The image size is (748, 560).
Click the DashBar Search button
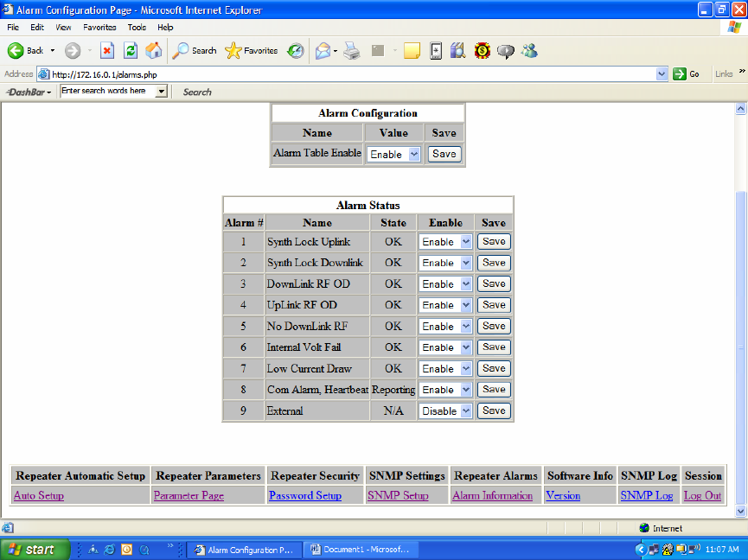[197, 92]
